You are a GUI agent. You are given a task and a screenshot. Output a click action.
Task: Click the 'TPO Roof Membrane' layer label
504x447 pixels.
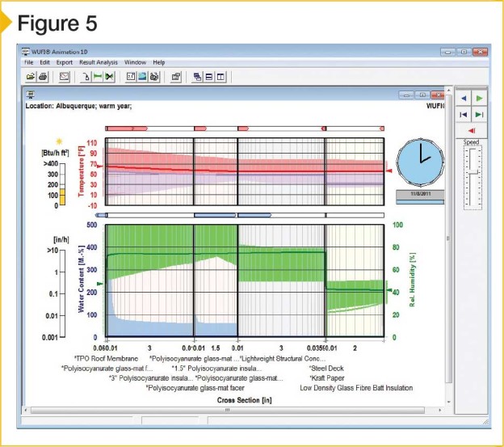(106, 359)
